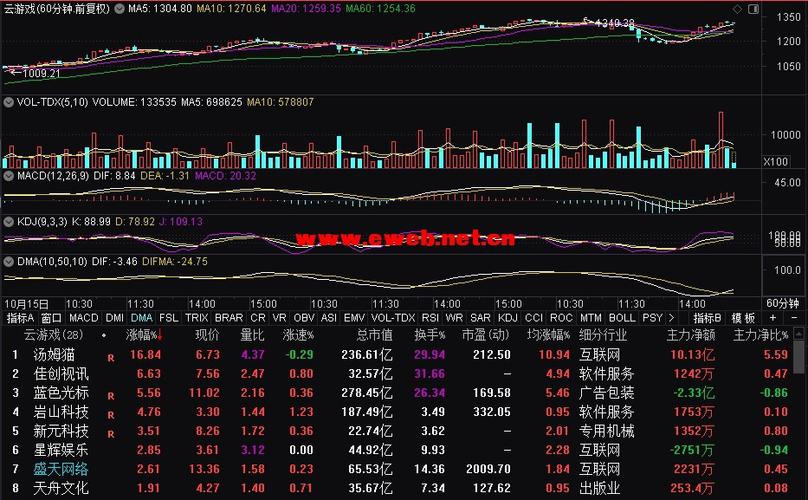Image resolution: width=808 pixels, height=500 pixels.
Task: Sort by the 主力净比% column header
Action: (761, 335)
